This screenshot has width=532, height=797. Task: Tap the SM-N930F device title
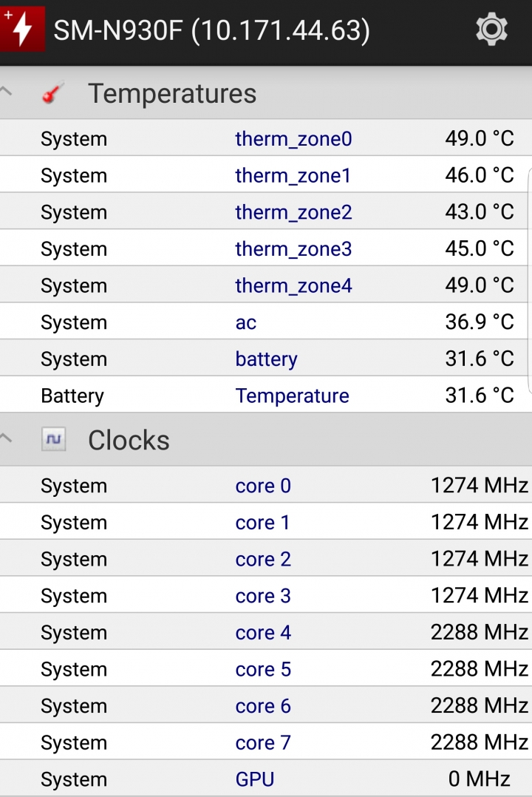[212, 30]
